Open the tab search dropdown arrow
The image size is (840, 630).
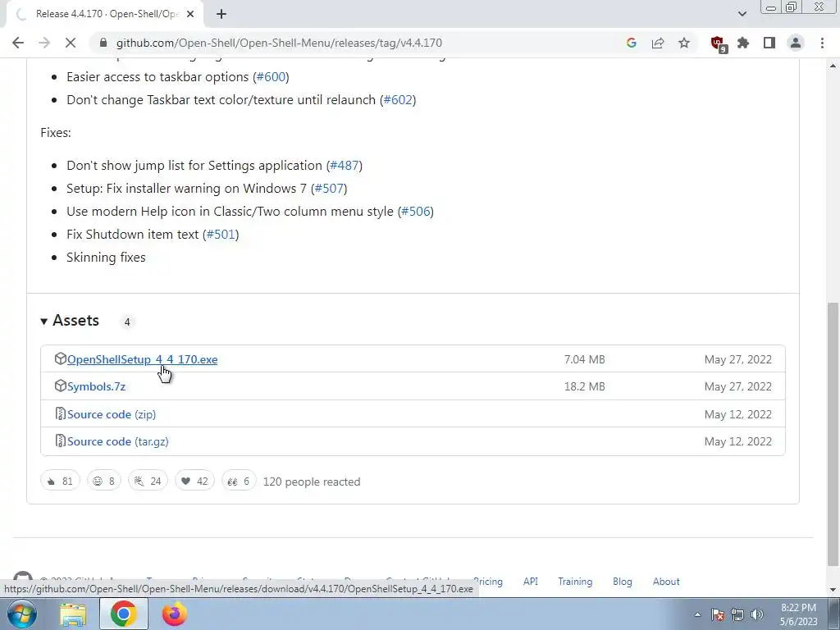[742, 14]
